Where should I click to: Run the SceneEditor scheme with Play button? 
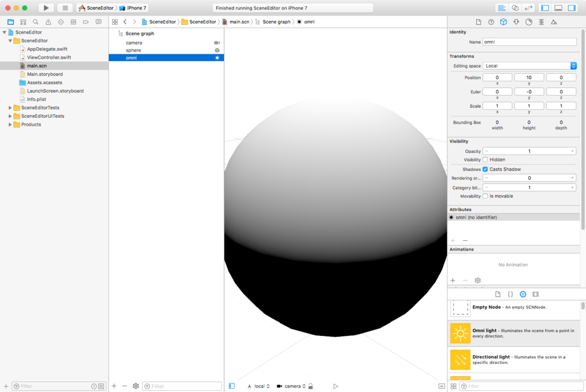(46, 8)
